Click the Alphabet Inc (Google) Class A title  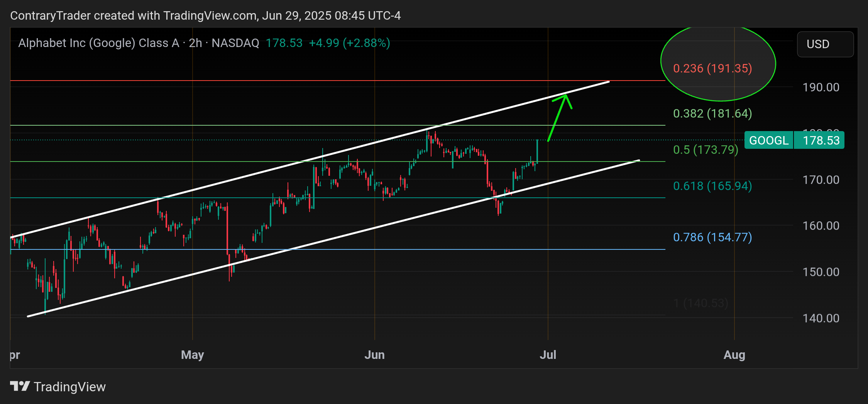pos(99,43)
